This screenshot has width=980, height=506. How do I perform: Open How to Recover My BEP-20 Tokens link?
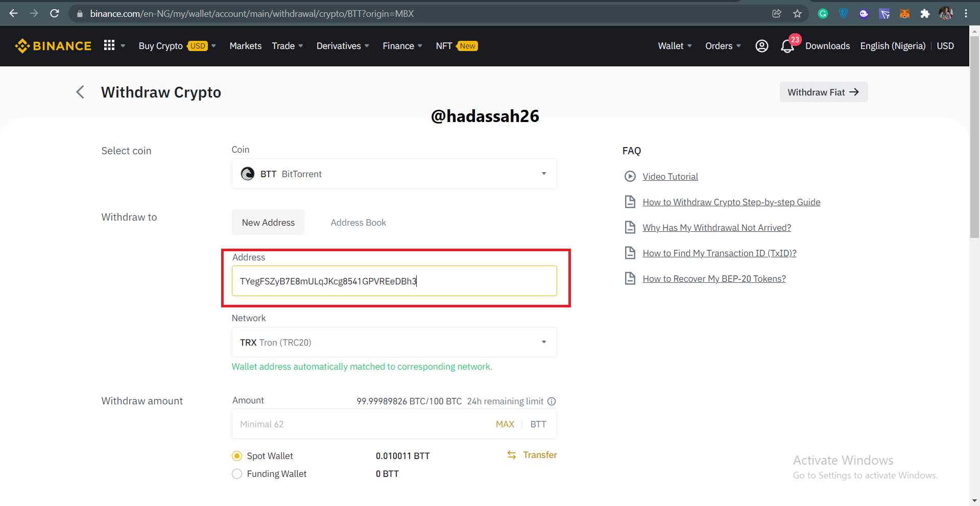point(714,279)
